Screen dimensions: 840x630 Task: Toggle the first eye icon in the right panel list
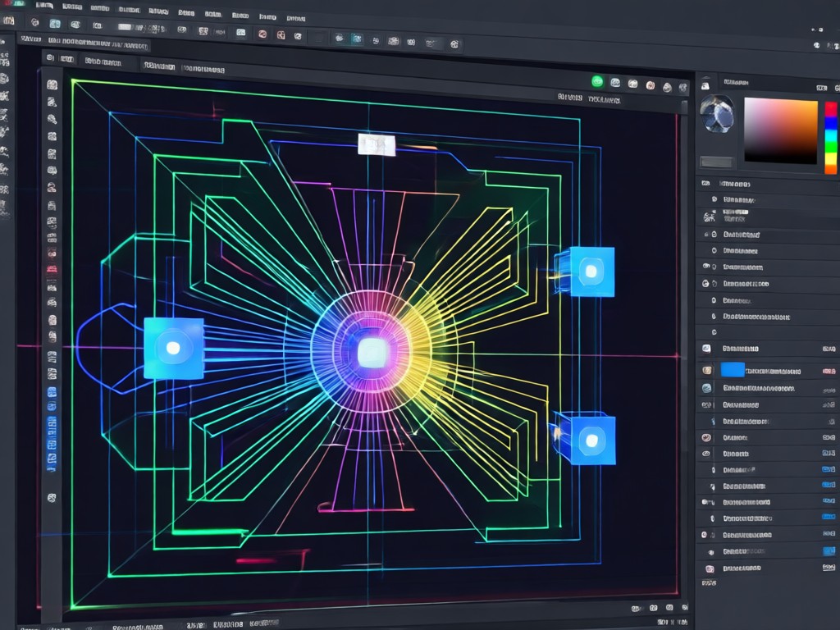pyautogui.click(x=706, y=267)
